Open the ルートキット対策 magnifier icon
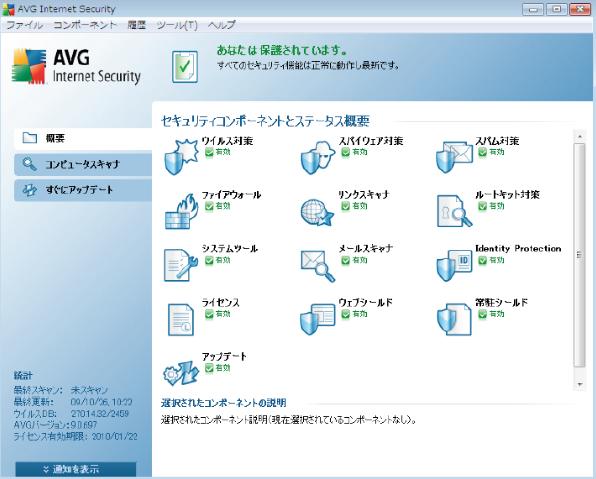 click(454, 211)
